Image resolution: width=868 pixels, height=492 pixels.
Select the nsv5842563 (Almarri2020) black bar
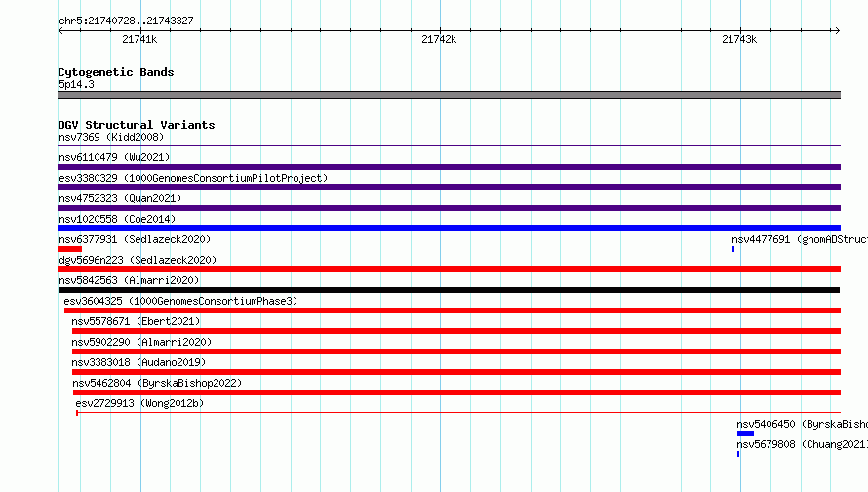449,290
